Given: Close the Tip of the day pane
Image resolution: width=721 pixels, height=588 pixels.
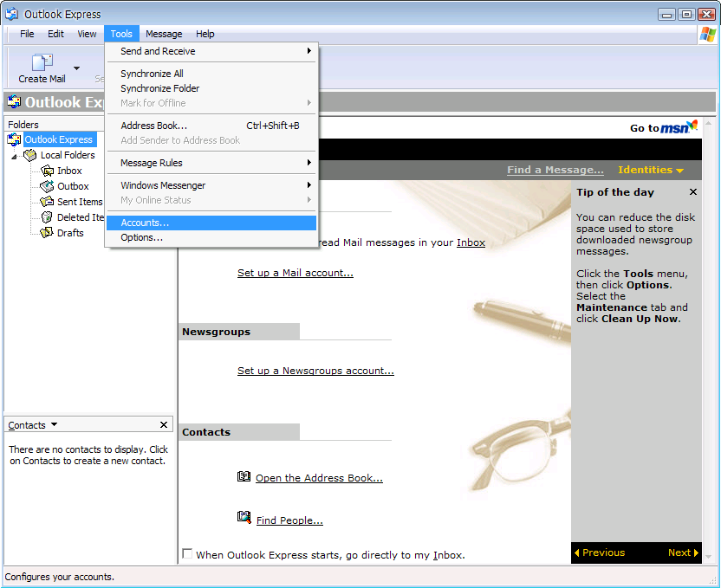Looking at the screenshot, I should point(692,192).
